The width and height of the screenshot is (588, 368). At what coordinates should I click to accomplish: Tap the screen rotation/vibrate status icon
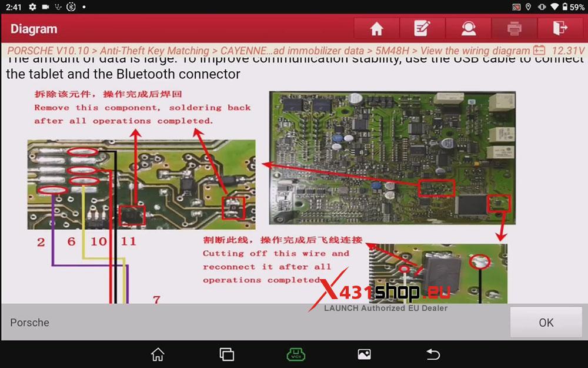pyautogui.click(x=542, y=6)
